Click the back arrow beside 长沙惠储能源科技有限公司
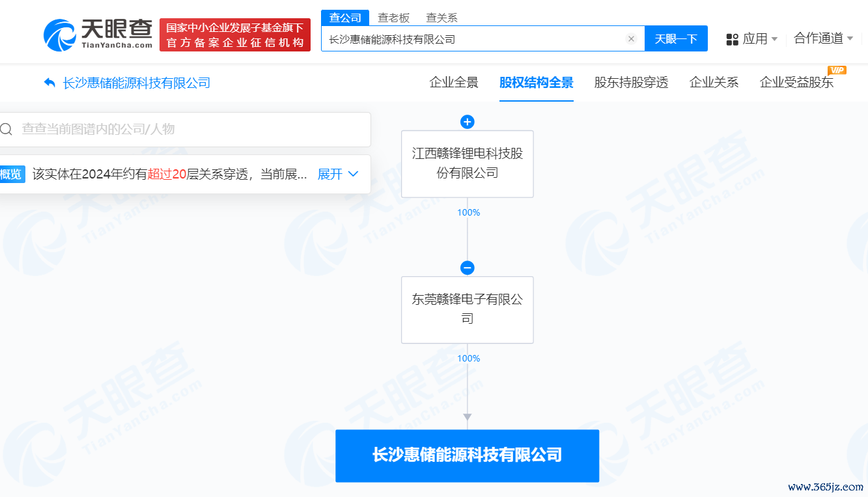Viewport: 868px width, 497px height. (49, 83)
